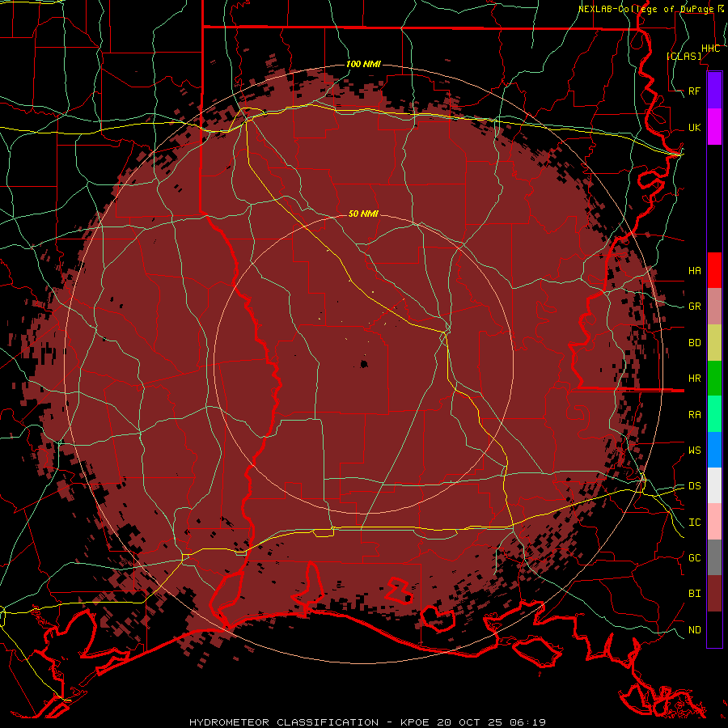This screenshot has height=728, width=728.
Task: Click the GC legend label text
Action: [694, 558]
